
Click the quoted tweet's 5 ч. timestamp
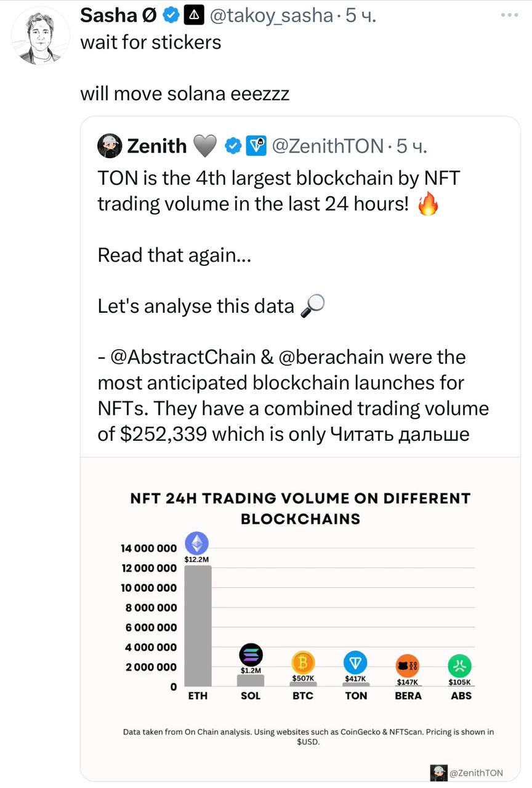[x=411, y=145]
